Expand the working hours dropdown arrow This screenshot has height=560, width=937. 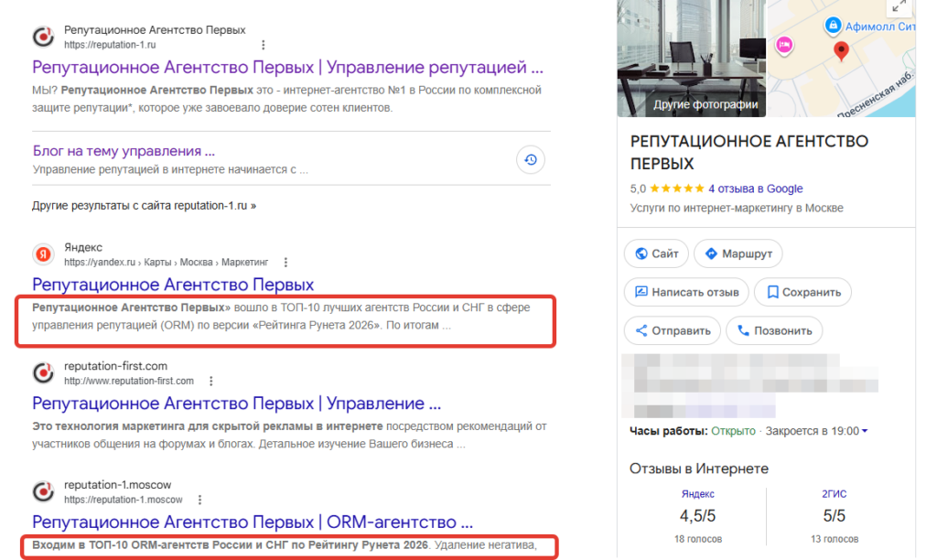click(865, 431)
